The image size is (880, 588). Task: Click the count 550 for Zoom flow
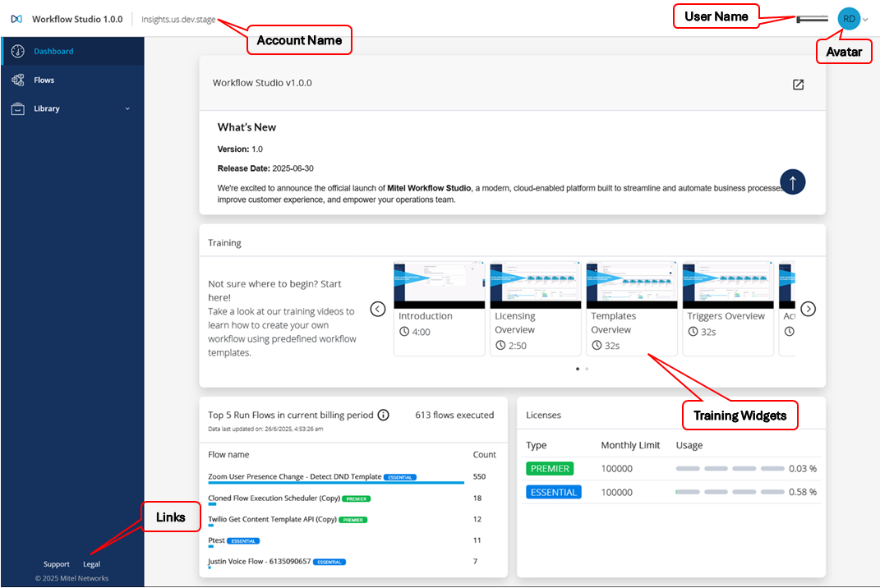pyautogui.click(x=479, y=476)
